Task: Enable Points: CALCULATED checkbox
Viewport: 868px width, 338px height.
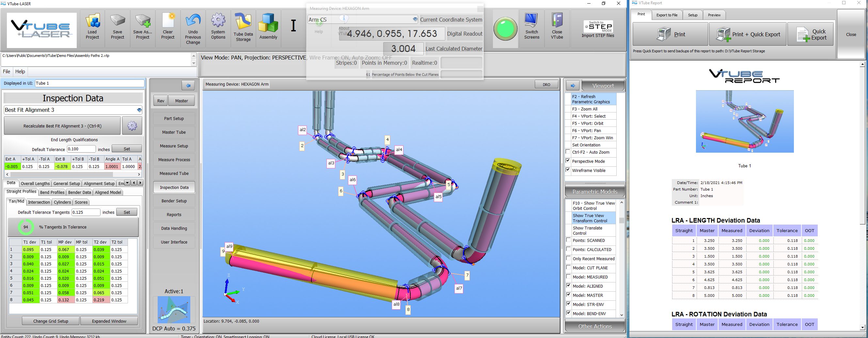Action: click(x=569, y=249)
